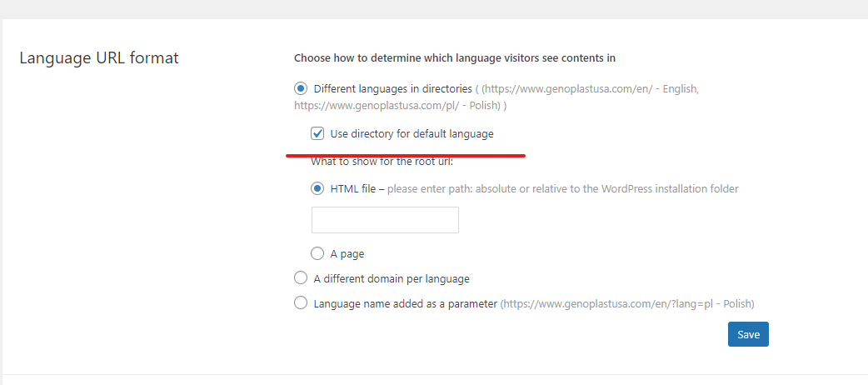Click 'Language name added as a parameter' label
The width and height of the screenshot is (868, 385).
(405, 304)
